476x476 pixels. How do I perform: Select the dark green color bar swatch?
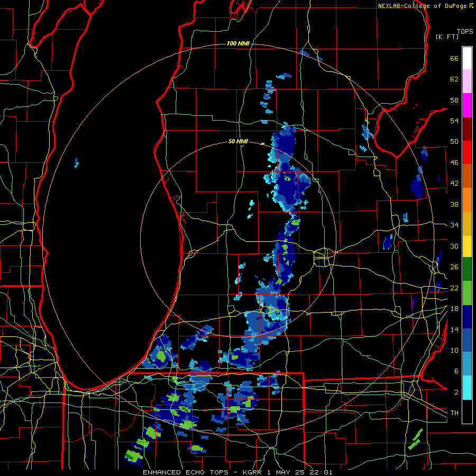pyautogui.click(x=467, y=269)
